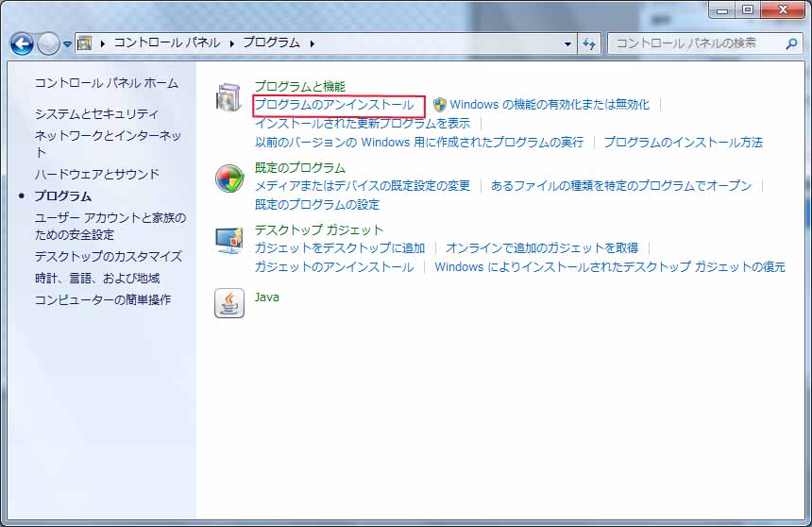This screenshot has height=527, width=812.
Task: Open ネットワークとインターネット in sidebar
Action: (108, 144)
